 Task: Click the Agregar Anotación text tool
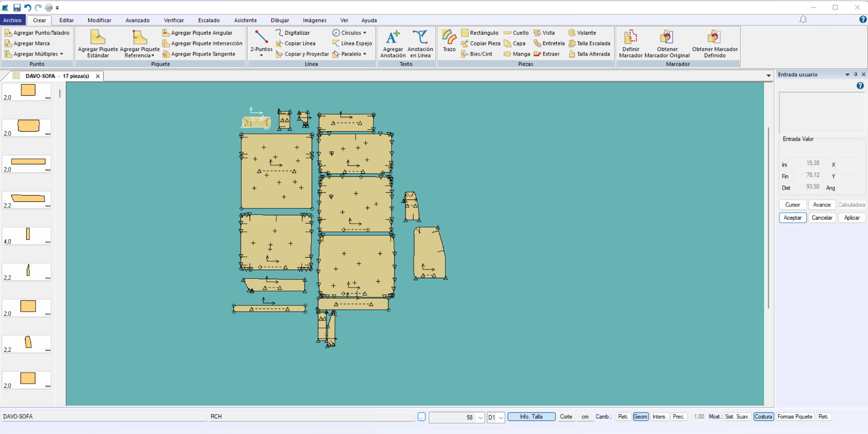coord(393,43)
